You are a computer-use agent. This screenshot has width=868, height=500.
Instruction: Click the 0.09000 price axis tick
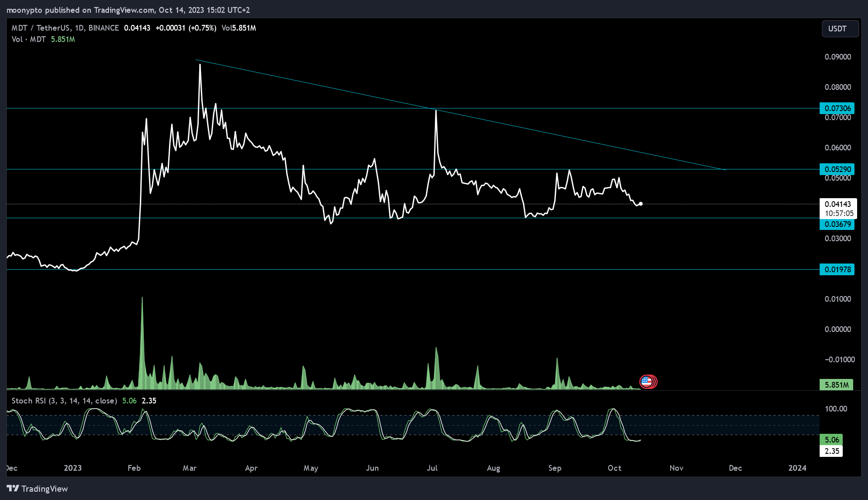click(x=837, y=57)
